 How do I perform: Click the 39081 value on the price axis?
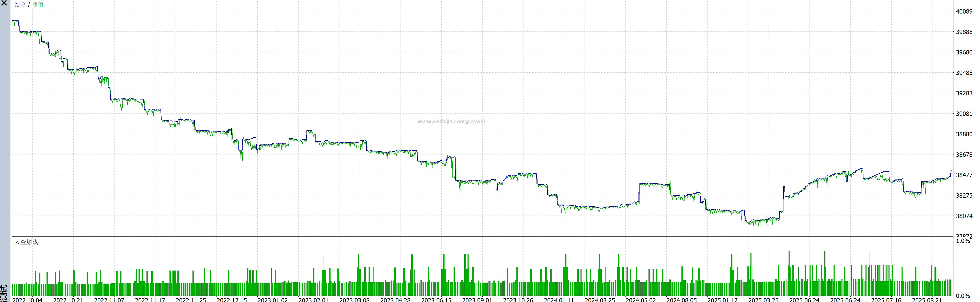[x=964, y=114]
